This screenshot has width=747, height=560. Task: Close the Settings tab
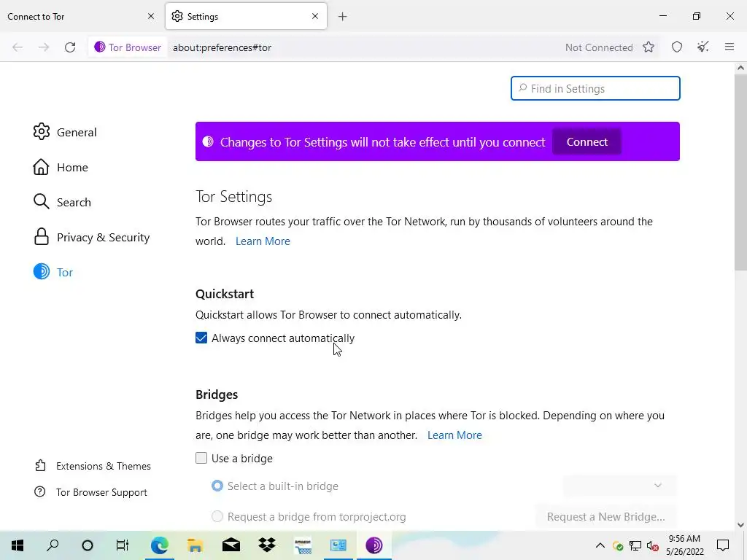315,16
